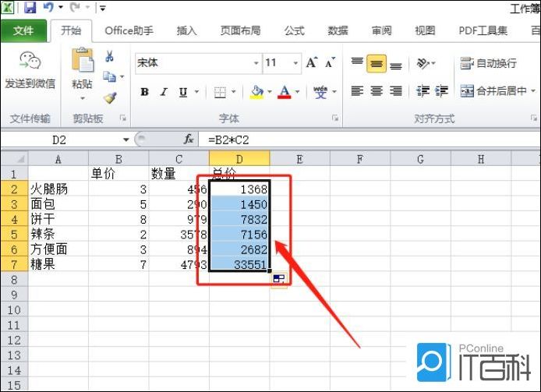
Task: Switch to 公式 Formulas tab
Action: pyautogui.click(x=295, y=30)
